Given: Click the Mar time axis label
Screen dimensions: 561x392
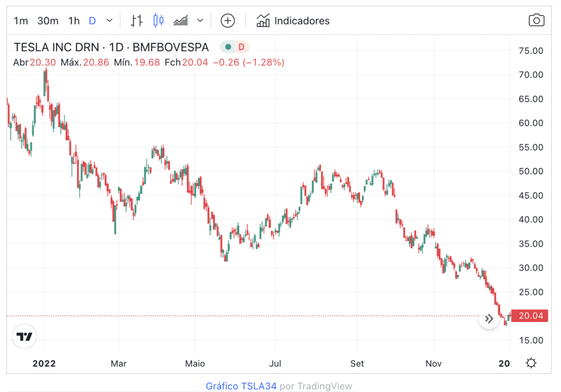Looking at the screenshot, I should [118, 364].
